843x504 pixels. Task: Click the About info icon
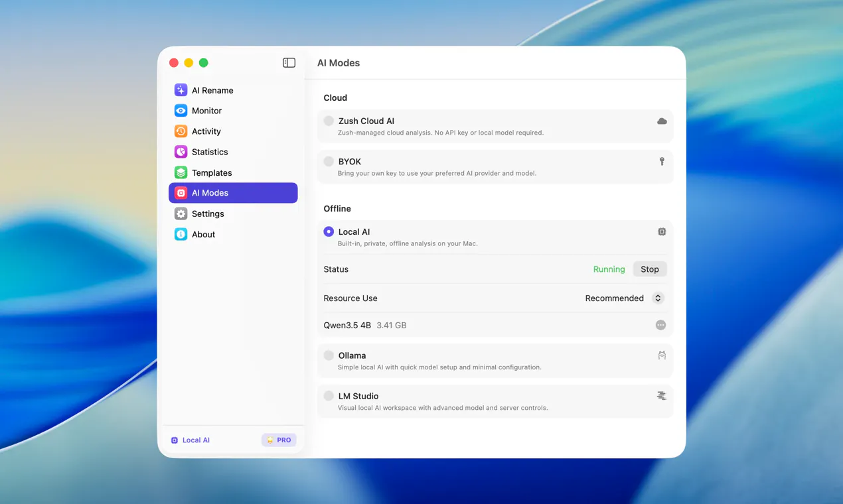(x=181, y=234)
